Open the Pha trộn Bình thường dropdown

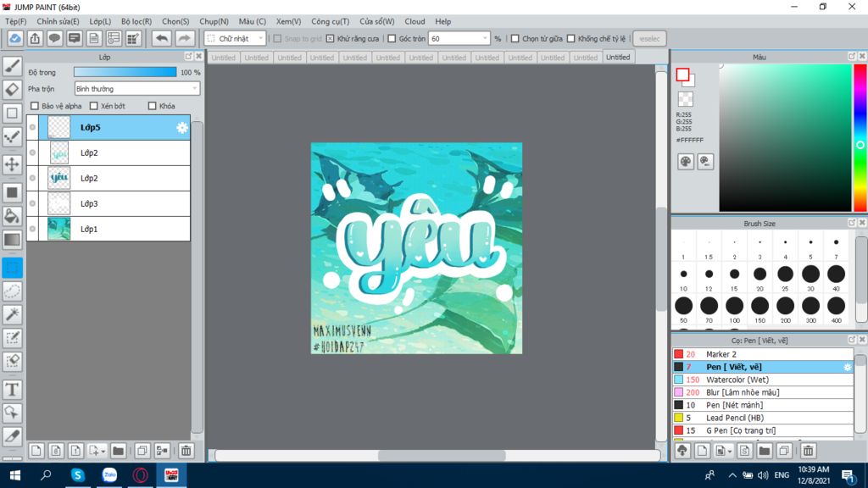tap(136, 88)
